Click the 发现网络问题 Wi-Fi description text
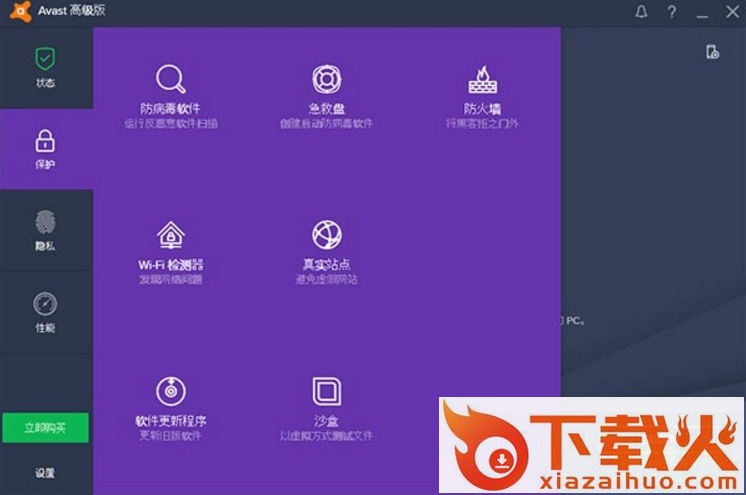Image resolution: width=746 pixels, height=495 pixels. [170, 279]
